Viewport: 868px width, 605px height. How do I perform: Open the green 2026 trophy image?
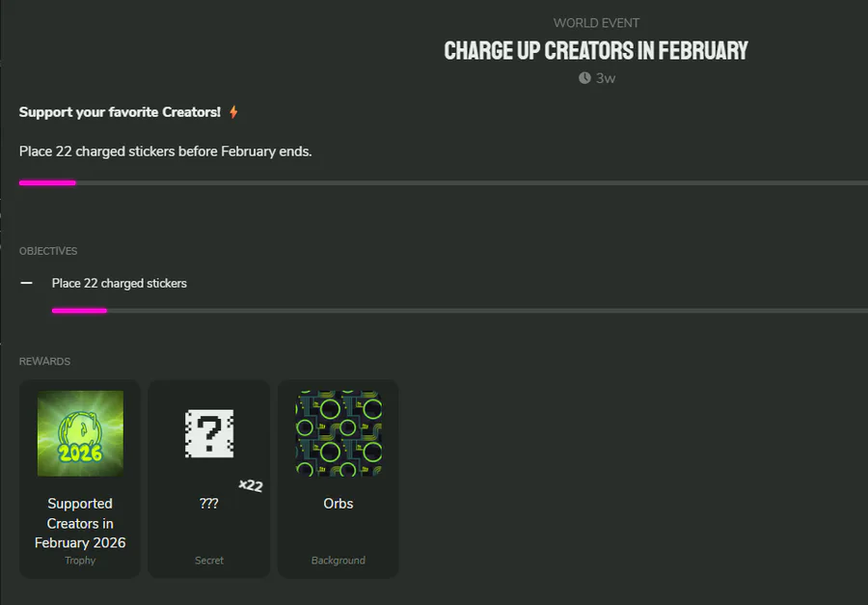[x=80, y=433]
